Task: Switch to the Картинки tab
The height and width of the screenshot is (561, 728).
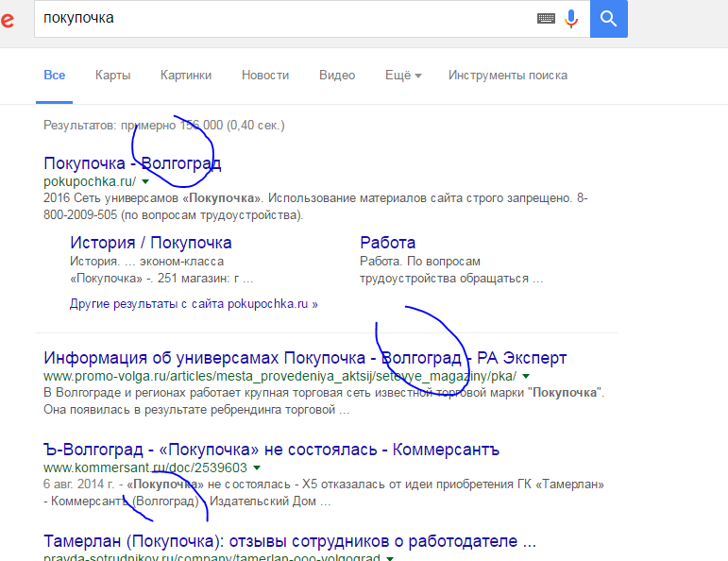Action: [186, 76]
